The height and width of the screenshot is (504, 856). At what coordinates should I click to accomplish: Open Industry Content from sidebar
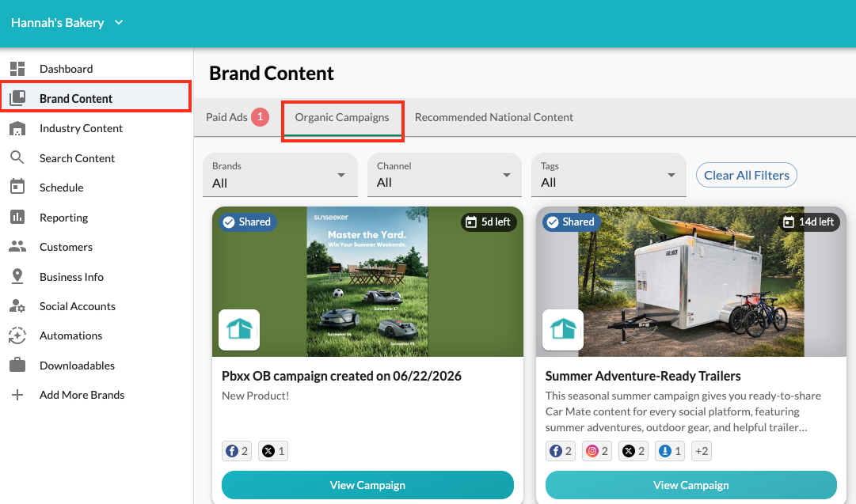[96, 128]
